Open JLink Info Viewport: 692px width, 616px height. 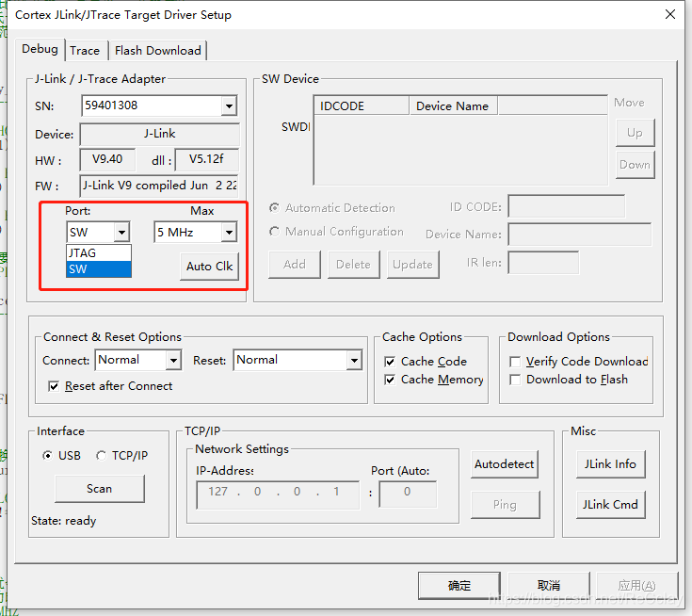coord(610,463)
